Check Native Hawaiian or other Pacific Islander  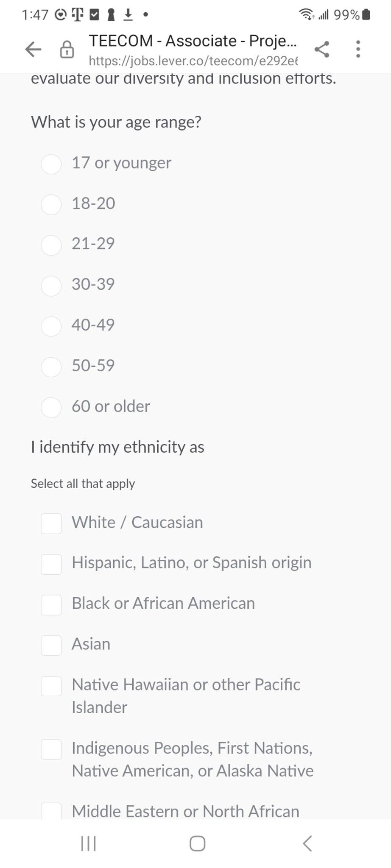tap(51, 686)
